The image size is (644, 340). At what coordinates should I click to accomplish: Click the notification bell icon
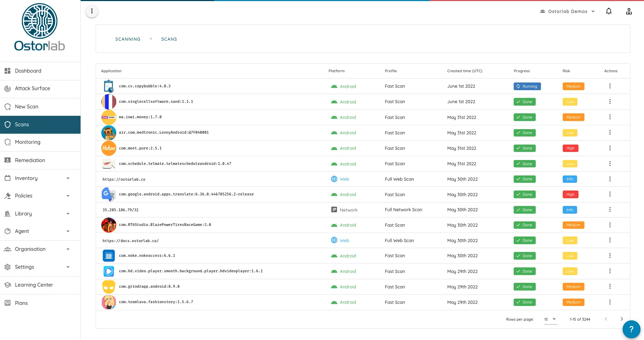pos(609,11)
